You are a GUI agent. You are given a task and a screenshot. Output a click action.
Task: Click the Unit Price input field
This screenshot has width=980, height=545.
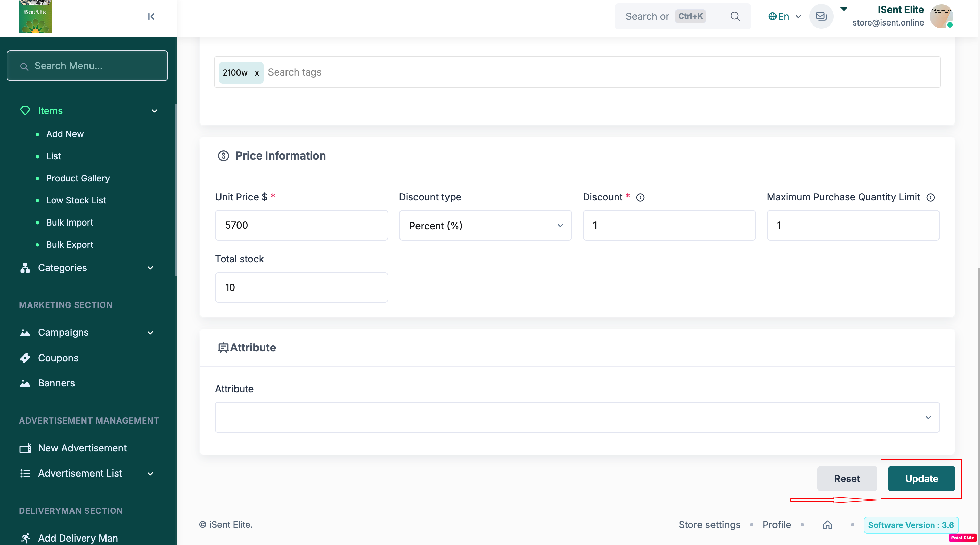pos(301,225)
